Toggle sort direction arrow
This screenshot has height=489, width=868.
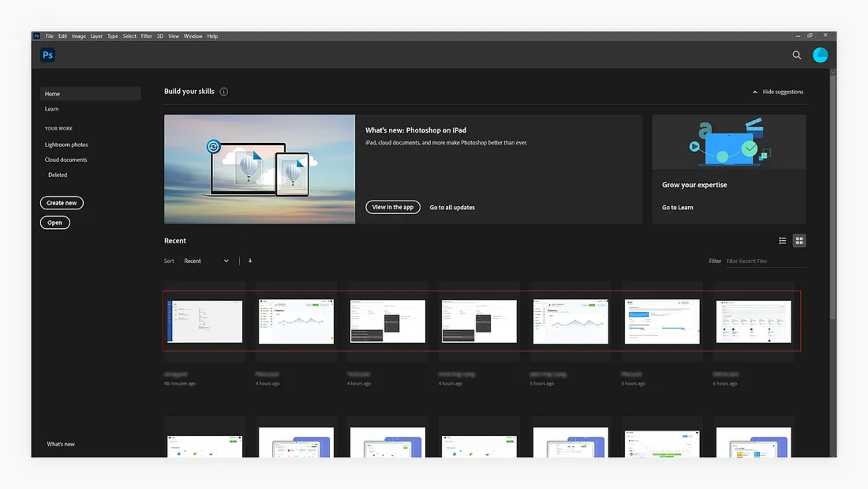[250, 261]
